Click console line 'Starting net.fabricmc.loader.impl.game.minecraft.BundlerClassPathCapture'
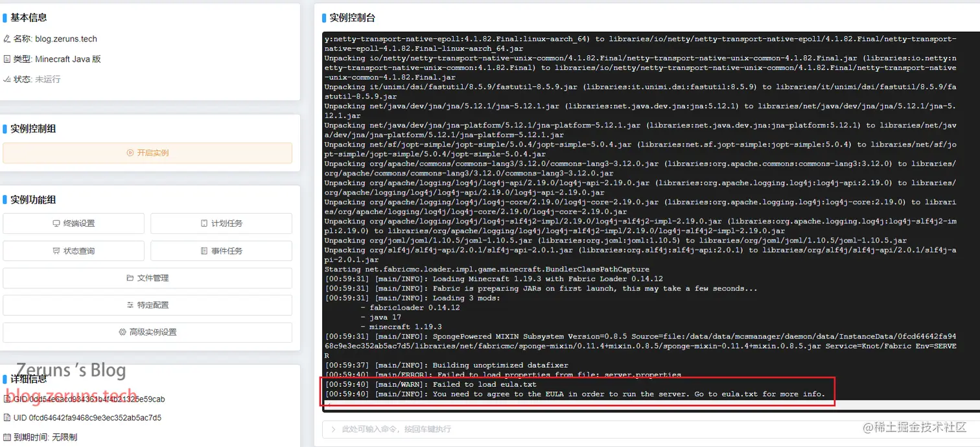Screen dimensions: 980x447 [487, 269]
